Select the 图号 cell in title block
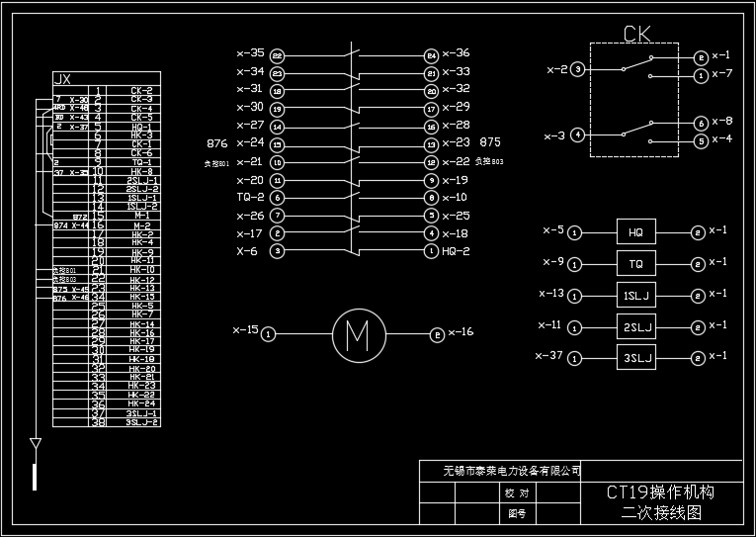The image size is (756, 537). pos(517,513)
